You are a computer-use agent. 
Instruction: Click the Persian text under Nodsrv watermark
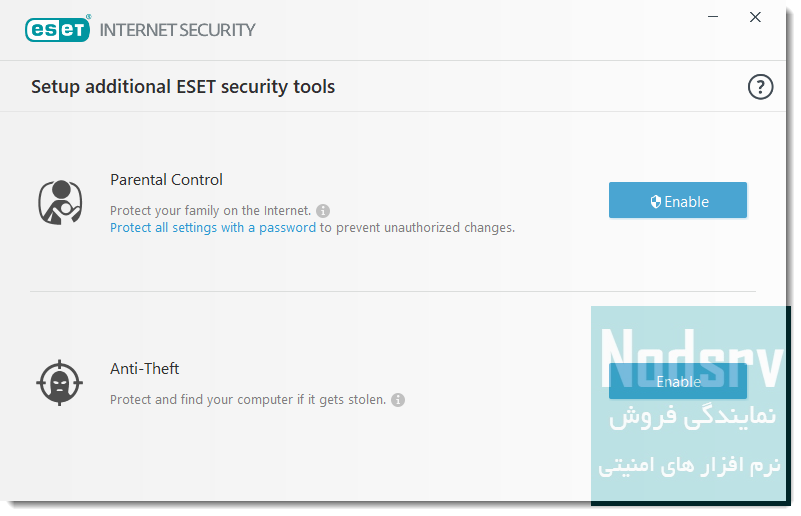(x=691, y=440)
